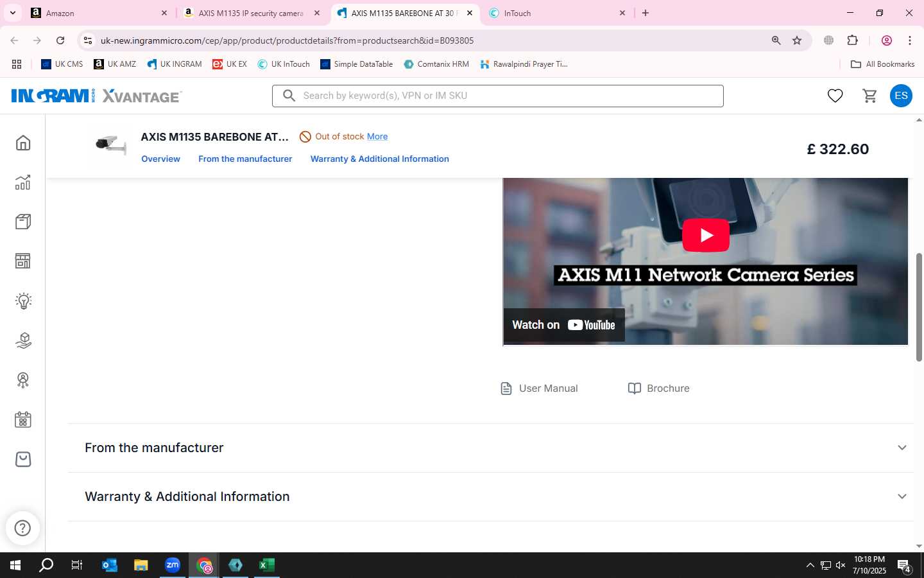Open the All Bookmarks folder
This screenshot has width=924, height=578.
pos(883,64)
